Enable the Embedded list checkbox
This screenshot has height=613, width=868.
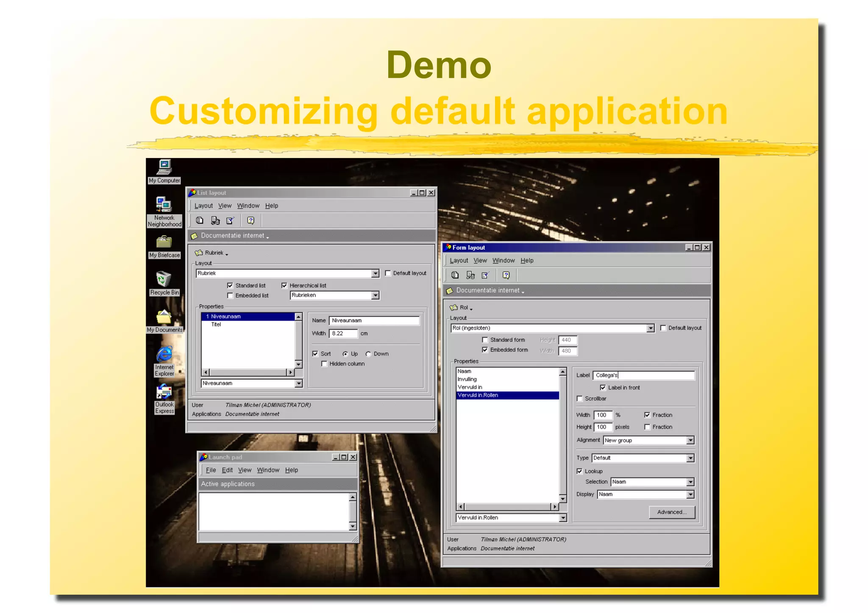(x=230, y=296)
